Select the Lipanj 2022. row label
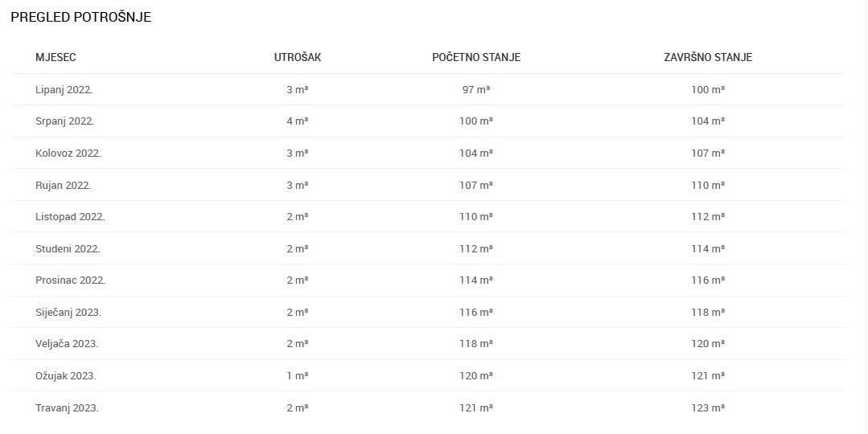The height and width of the screenshot is (434, 868). pyautogui.click(x=64, y=89)
